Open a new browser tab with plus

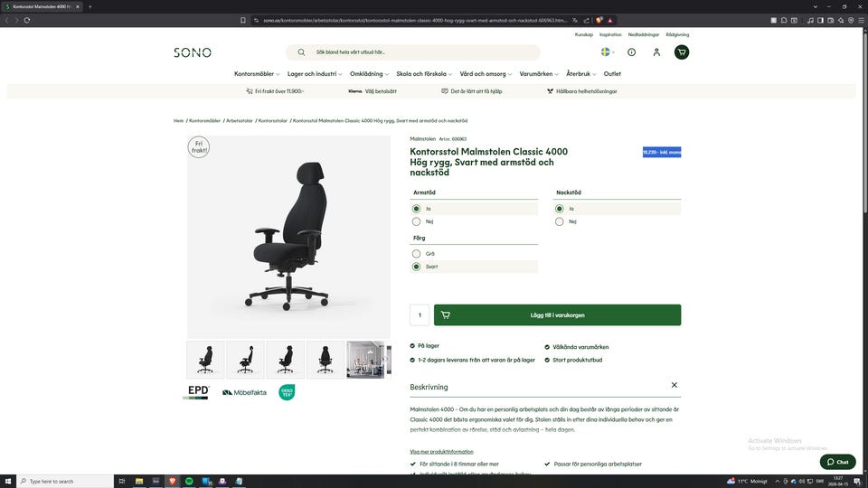click(90, 6)
